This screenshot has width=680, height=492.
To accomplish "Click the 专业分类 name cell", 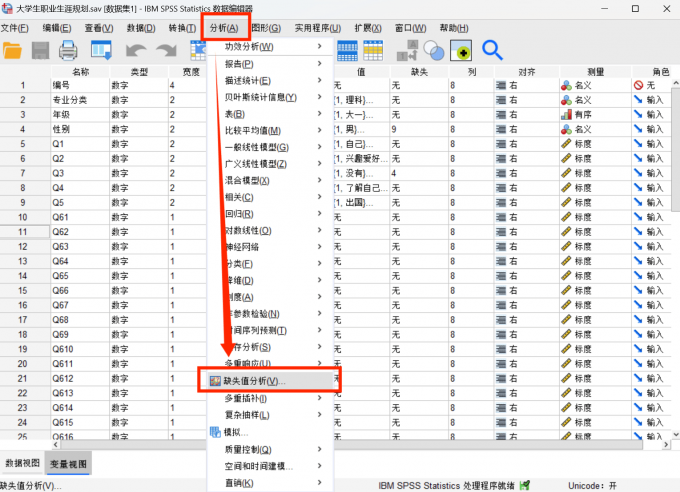I will click(80, 100).
